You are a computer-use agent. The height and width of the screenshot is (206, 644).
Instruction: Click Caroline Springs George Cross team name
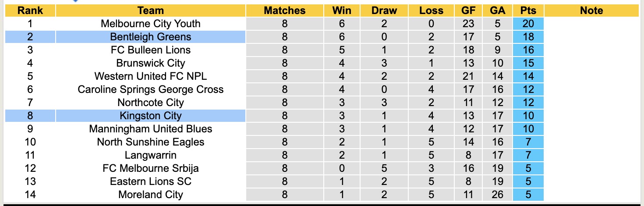150,89
